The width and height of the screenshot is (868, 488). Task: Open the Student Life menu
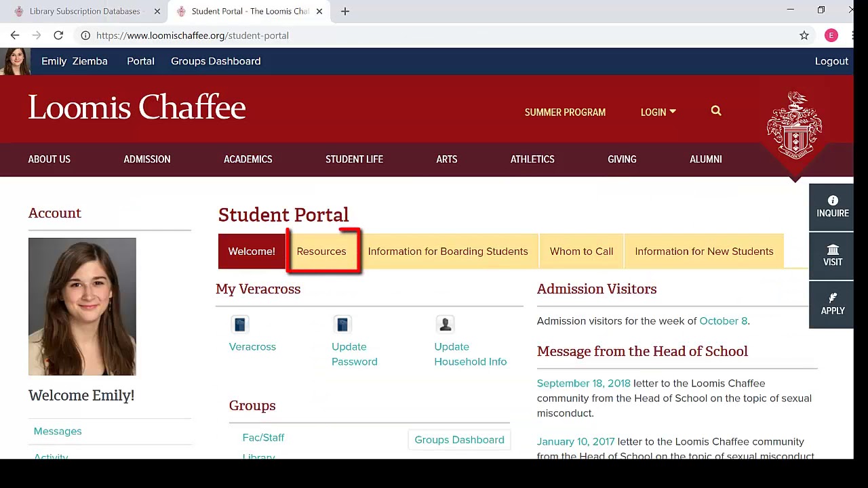tap(354, 159)
